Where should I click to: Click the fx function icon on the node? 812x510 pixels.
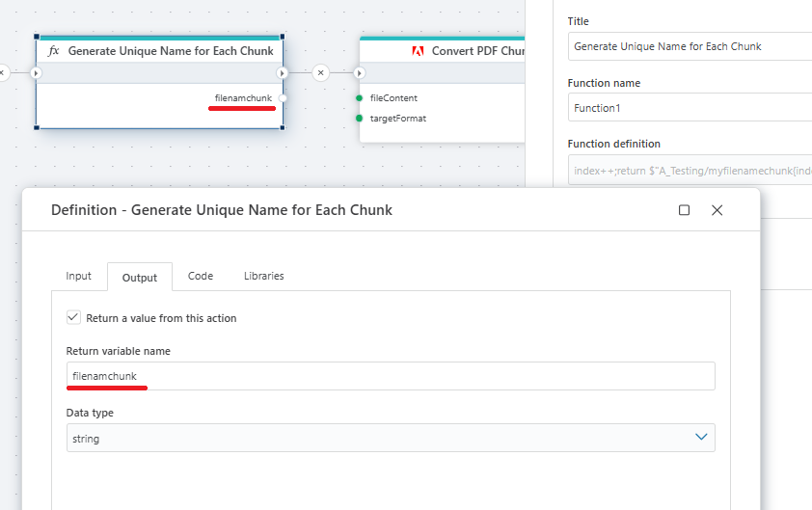(54, 51)
